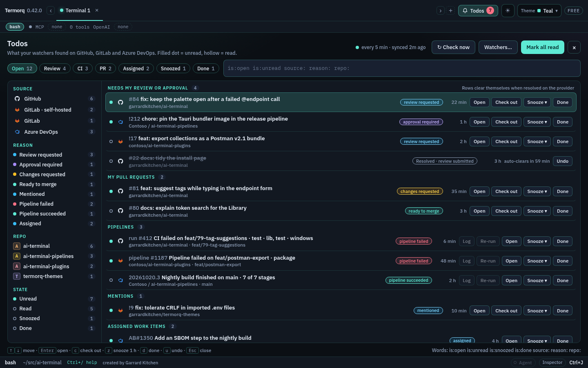The image size is (588, 368).
Task: Click the GitLab self-hosted fox icon
Action: coord(17,110)
